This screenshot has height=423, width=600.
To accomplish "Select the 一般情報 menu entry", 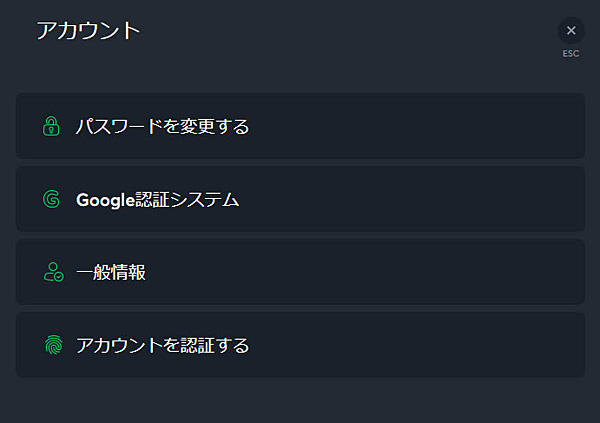I will (x=300, y=272).
